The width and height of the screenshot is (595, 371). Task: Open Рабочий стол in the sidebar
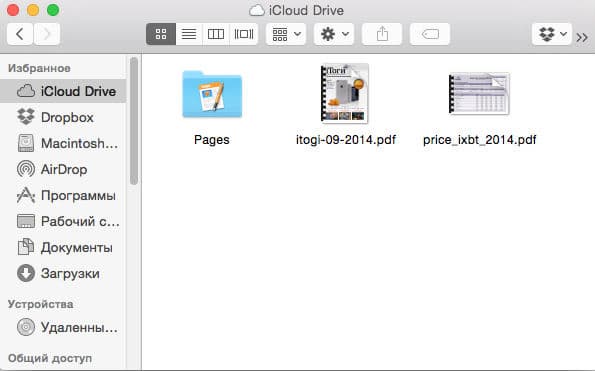point(63,221)
